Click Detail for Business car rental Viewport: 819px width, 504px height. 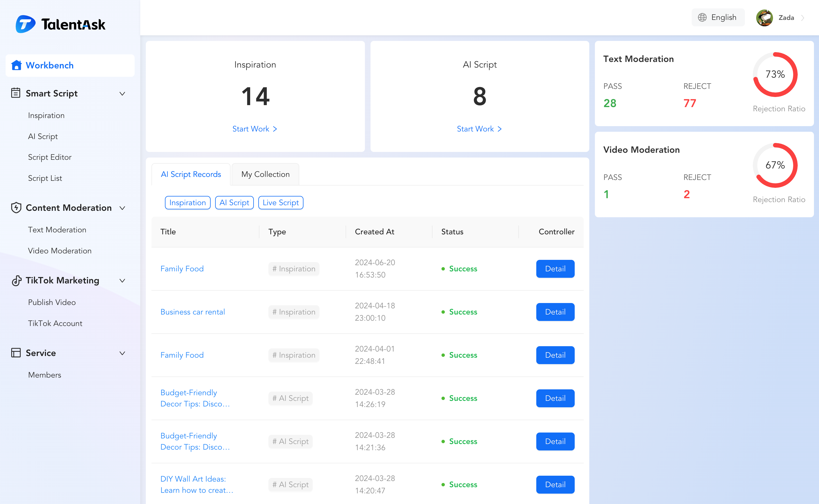555,312
